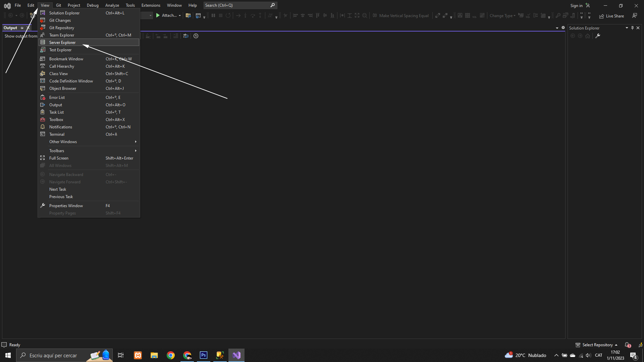
Task: Click Select Repository in status bar
Action: pyautogui.click(x=597, y=345)
